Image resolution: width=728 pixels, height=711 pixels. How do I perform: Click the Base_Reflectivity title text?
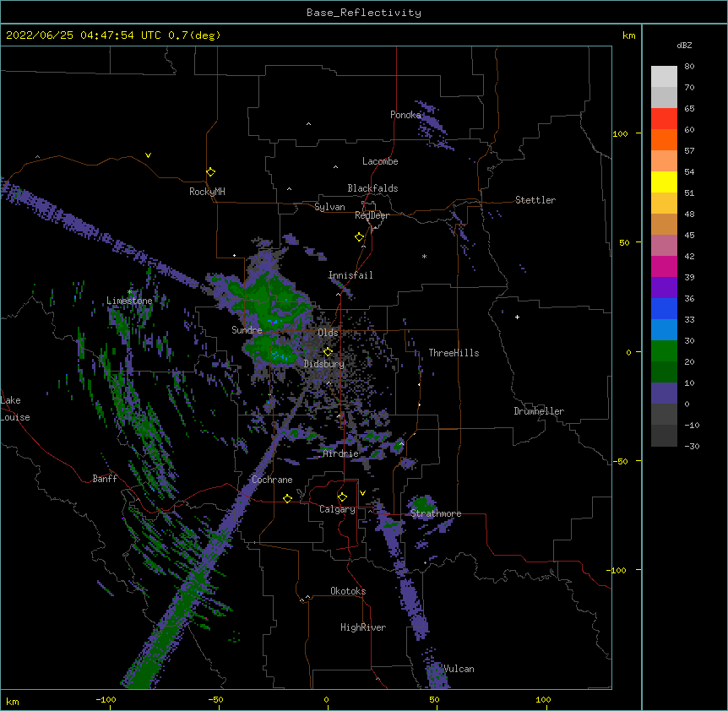pyautogui.click(x=364, y=13)
